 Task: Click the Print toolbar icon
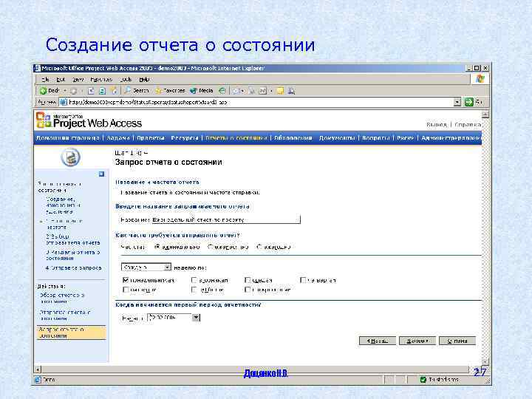252,91
